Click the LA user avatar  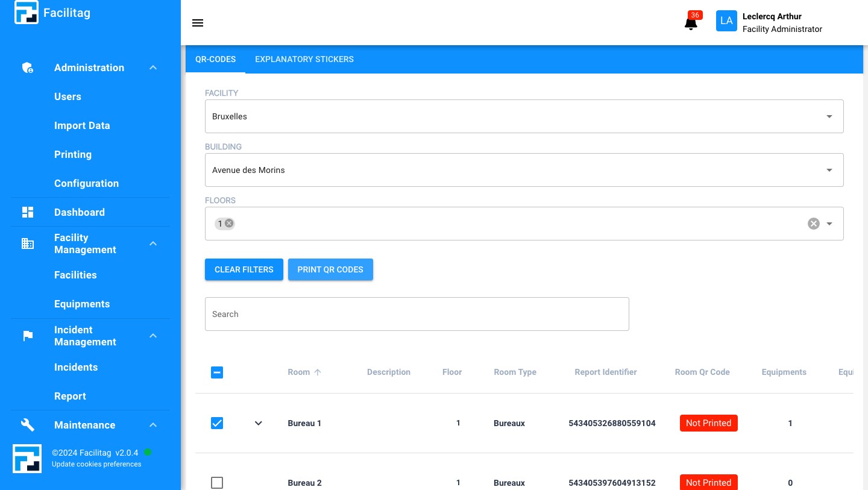click(x=726, y=21)
